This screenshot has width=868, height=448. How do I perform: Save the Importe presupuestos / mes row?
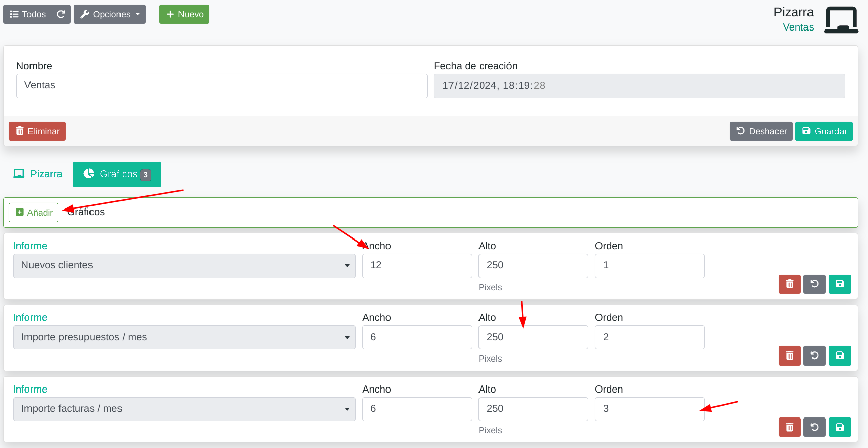pyautogui.click(x=840, y=356)
